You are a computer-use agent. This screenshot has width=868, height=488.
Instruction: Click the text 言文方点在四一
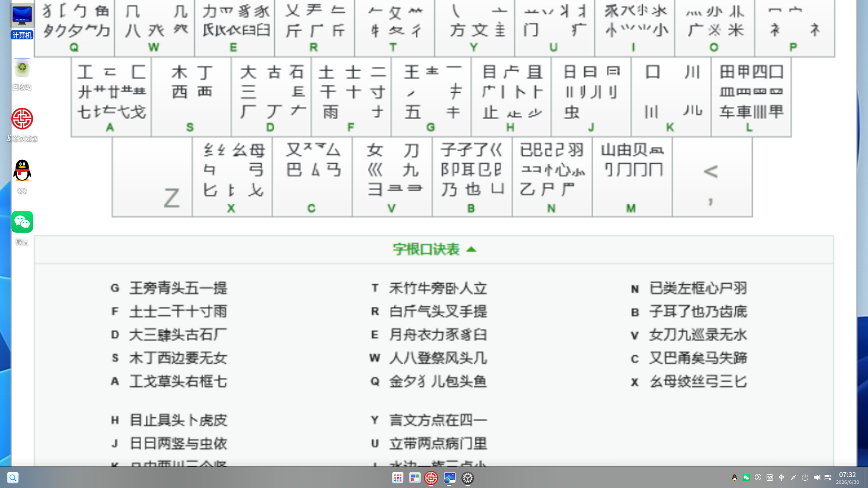pyautogui.click(x=438, y=420)
